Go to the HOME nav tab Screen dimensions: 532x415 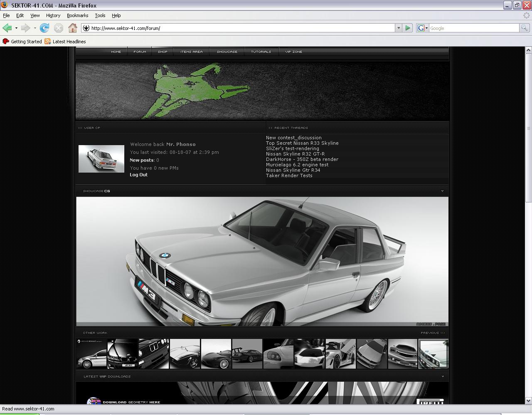coord(116,52)
